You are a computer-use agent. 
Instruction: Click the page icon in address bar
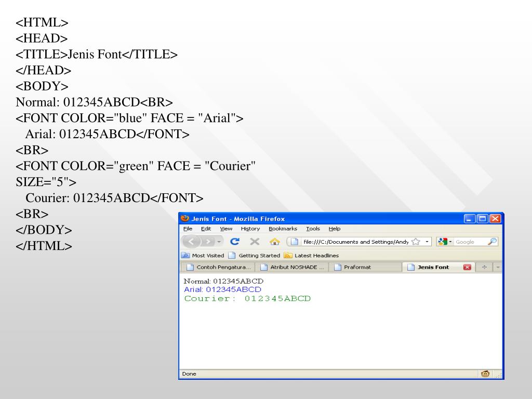(295, 242)
